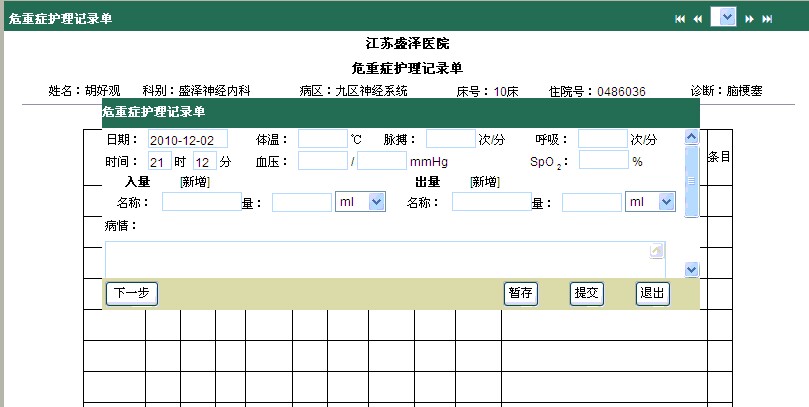809x407 pixels.
Task: Select the SpO2 percentage input field
Action: coord(602,160)
